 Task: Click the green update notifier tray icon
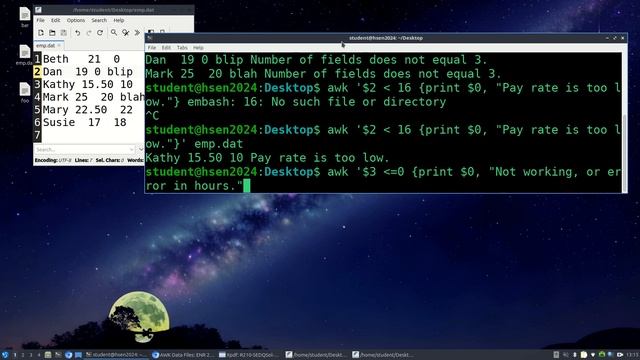(x=602, y=354)
